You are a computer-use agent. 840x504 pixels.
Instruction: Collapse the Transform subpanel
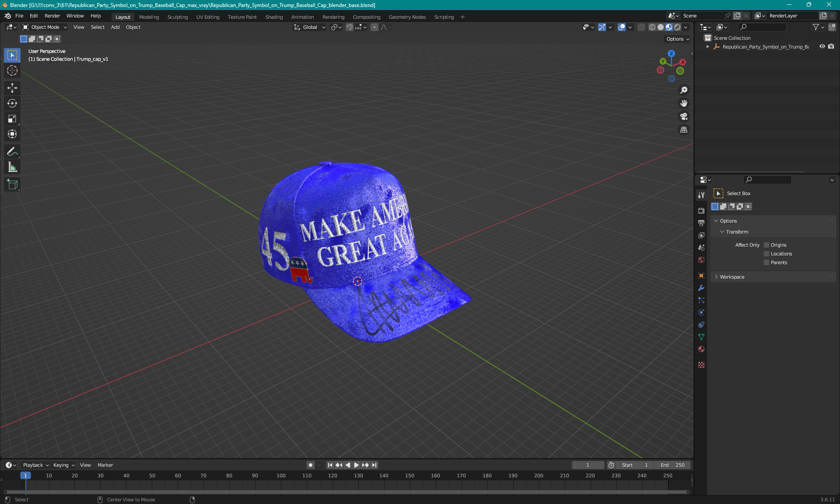click(x=722, y=232)
